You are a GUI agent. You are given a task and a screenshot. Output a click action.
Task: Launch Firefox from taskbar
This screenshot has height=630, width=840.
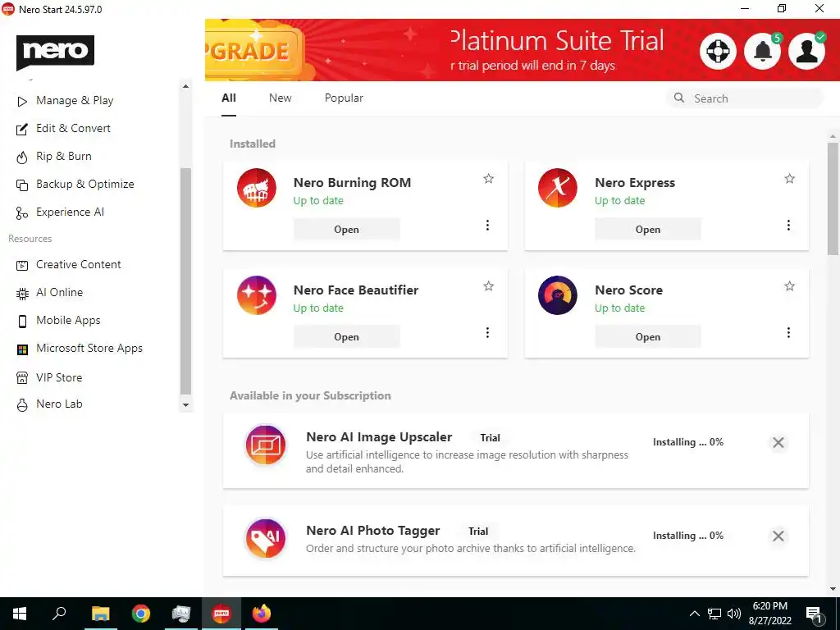click(x=262, y=614)
